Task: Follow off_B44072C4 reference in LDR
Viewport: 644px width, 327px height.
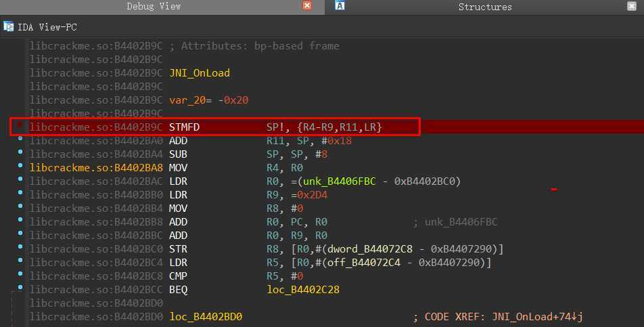Action: 364,263
